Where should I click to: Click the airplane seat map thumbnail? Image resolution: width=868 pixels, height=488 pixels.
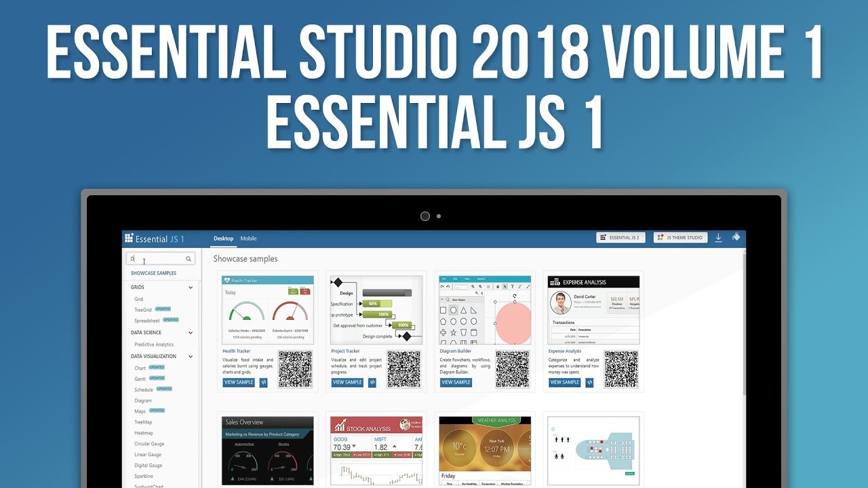coord(593,451)
